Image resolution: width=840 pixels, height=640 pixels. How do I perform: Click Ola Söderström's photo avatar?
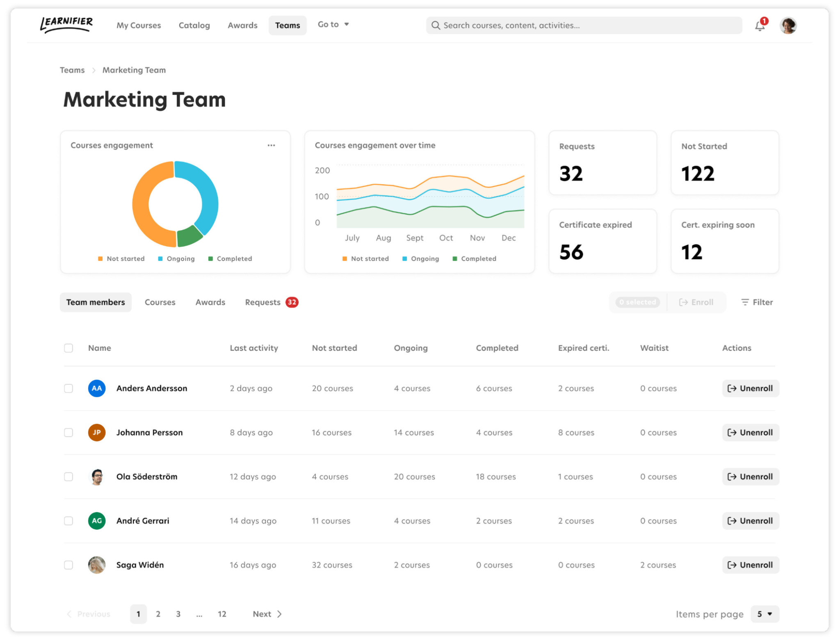coord(97,477)
